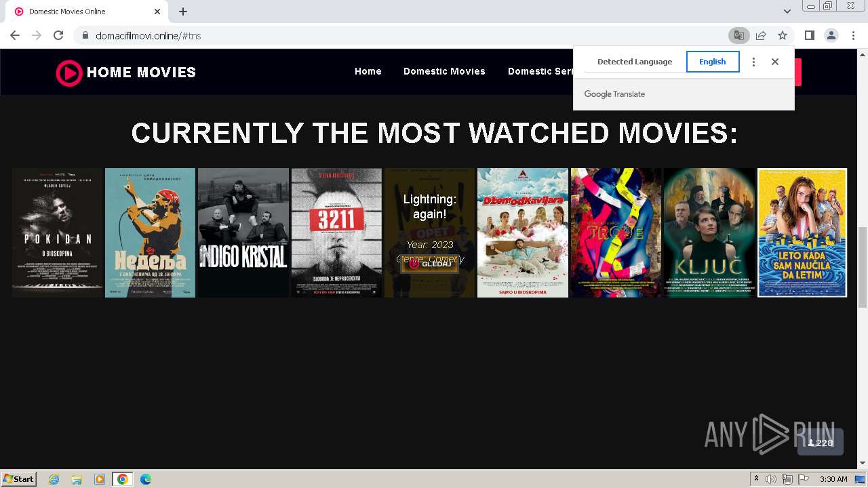
Task: Select Detected Language tab in translate popup
Action: (x=635, y=62)
